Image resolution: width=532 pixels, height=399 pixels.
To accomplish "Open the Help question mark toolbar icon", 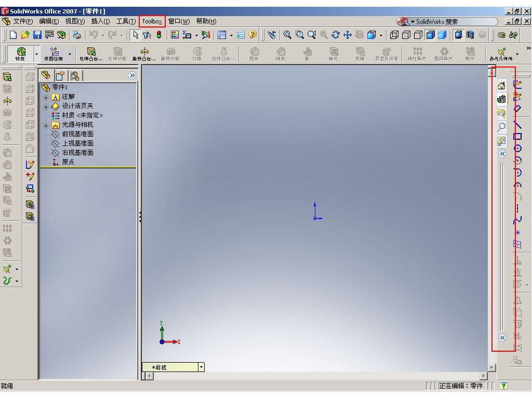I will coord(252,35).
